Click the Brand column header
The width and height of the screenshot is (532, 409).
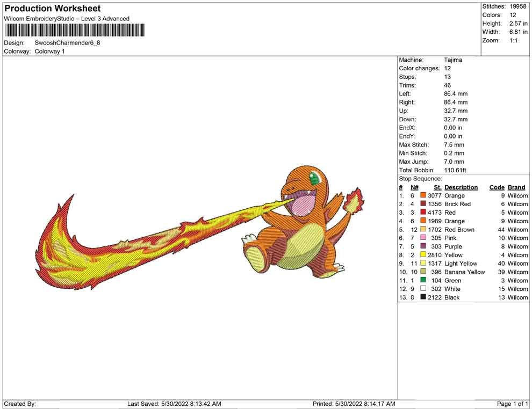pos(516,187)
